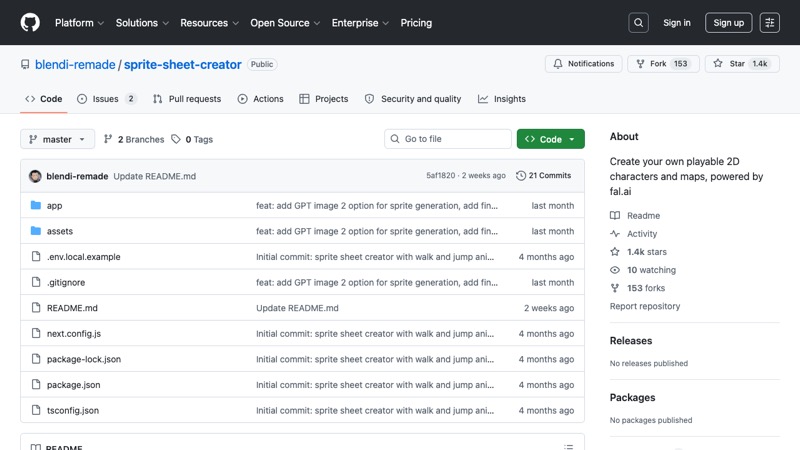Switch to the Pull requests tab
The image size is (800, 450).
pyautogui.click(x=187, y=99)
